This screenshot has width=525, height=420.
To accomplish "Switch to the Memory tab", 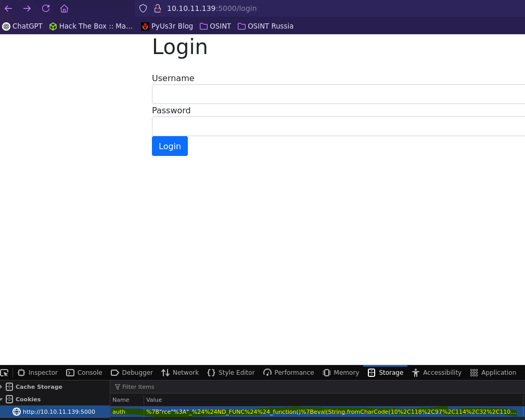I will pos(341,373).
